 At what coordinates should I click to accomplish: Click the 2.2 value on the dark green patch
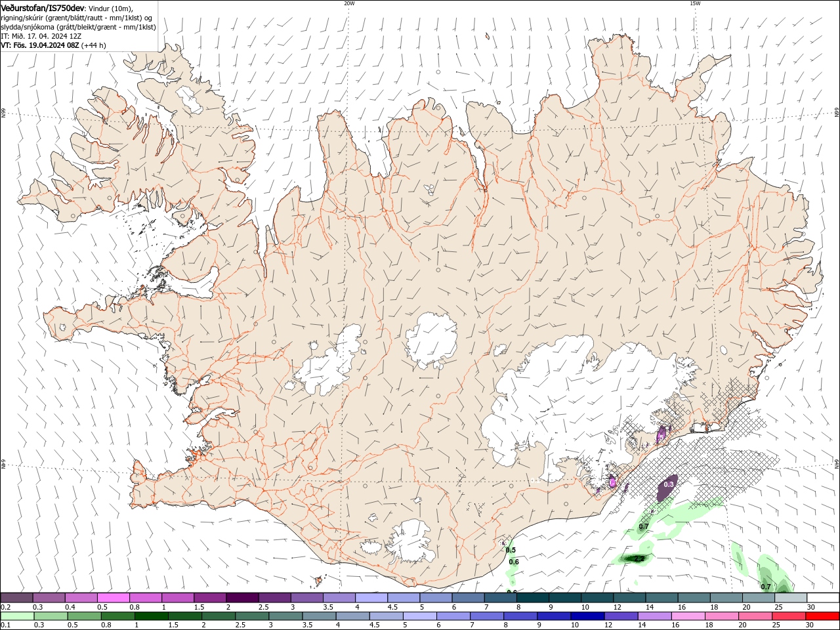(x=639, y=558)
